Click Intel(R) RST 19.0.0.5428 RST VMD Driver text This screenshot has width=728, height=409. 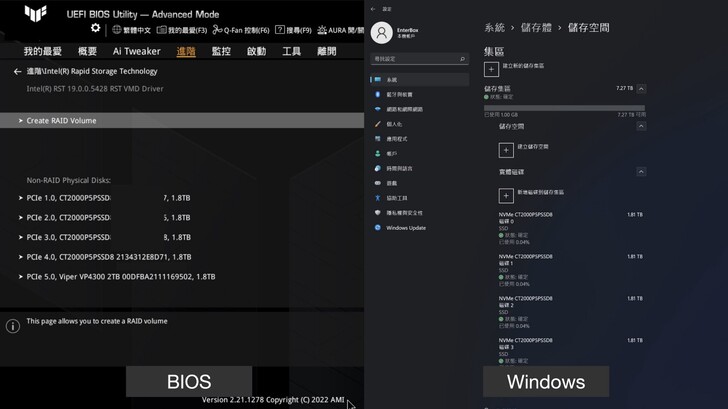point(95,89)
